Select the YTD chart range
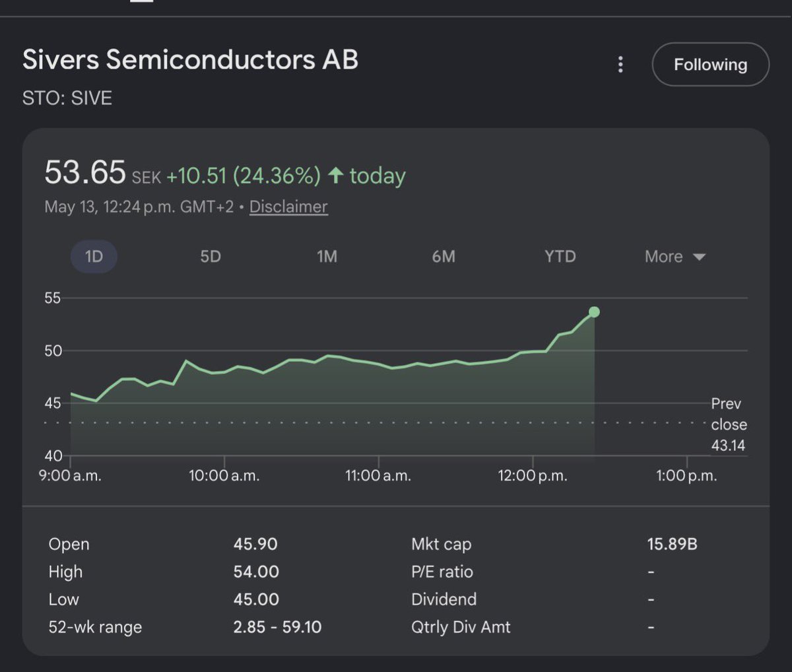This screenshot has width=792, height=672. [x=560, y=257]
